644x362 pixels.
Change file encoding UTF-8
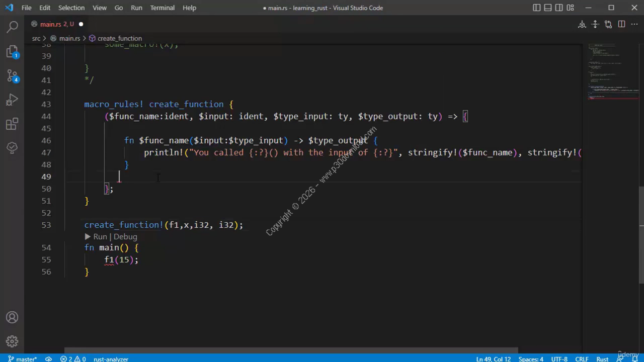click(x=559, y=359)
